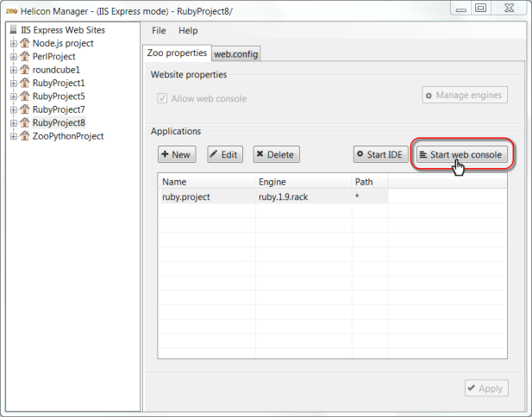
Task: Click the ZooPythonProject house icon
Action: click(x=25, y=136)
